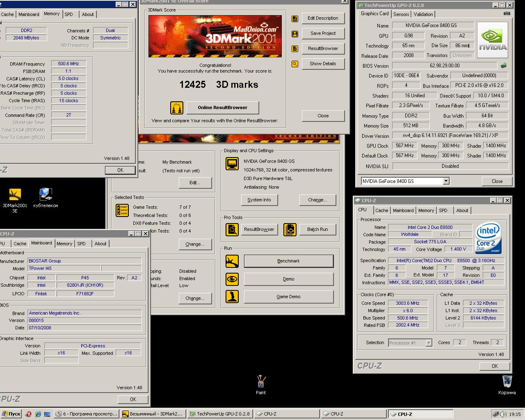Open the Cache tab in right CPU-Z window
Image resolution: width=525 pixels, height=420 pixels.
pos(381,210)
